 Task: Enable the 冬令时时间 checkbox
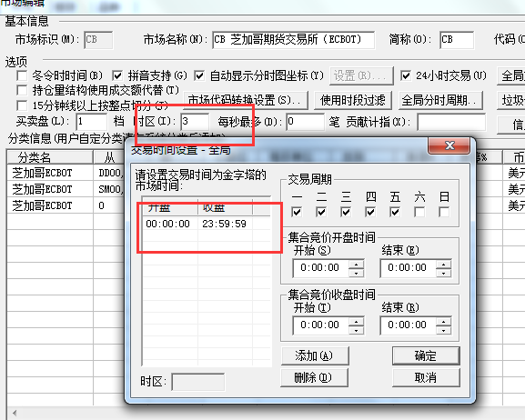(22, 75)
